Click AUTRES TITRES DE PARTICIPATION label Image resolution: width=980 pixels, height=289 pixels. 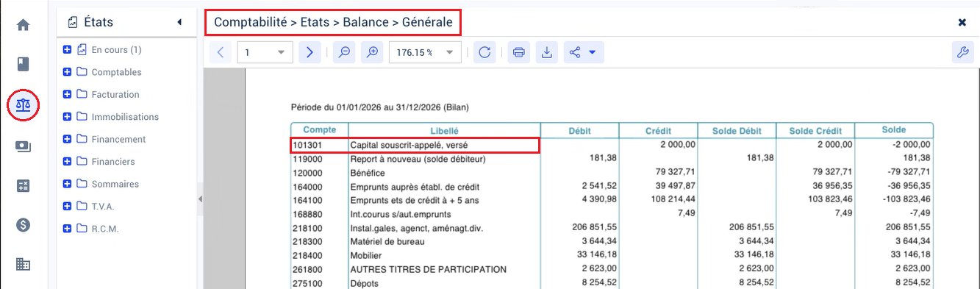[x=429, y=269]
